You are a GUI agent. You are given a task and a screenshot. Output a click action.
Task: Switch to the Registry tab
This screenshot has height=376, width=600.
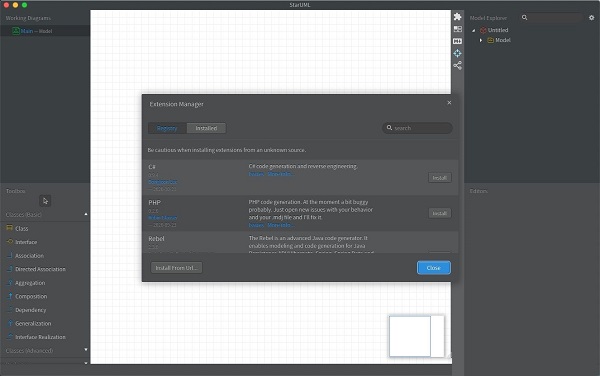pos(167,128)
